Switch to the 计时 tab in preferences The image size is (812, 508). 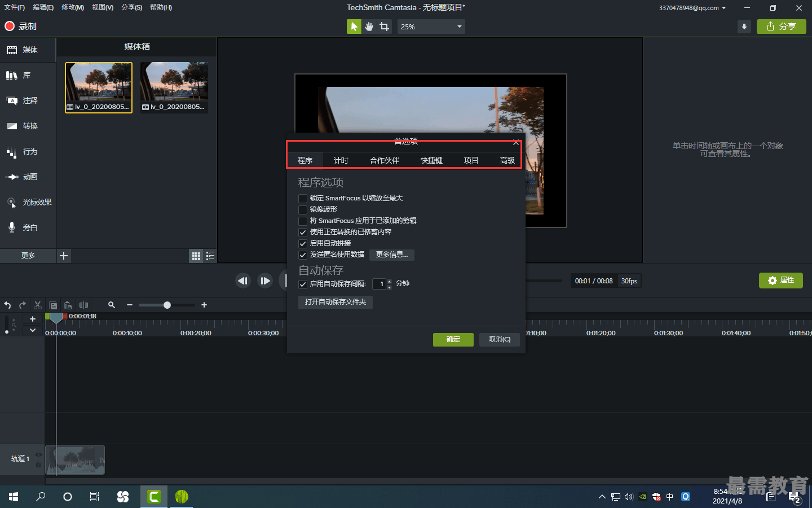[341, 160]
